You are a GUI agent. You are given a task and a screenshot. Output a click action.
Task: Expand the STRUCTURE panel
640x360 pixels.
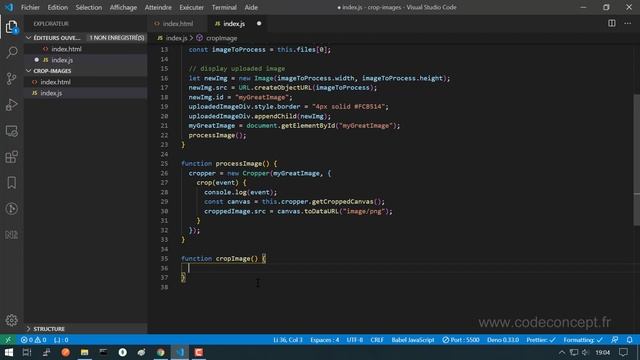(x=86, y=329)
